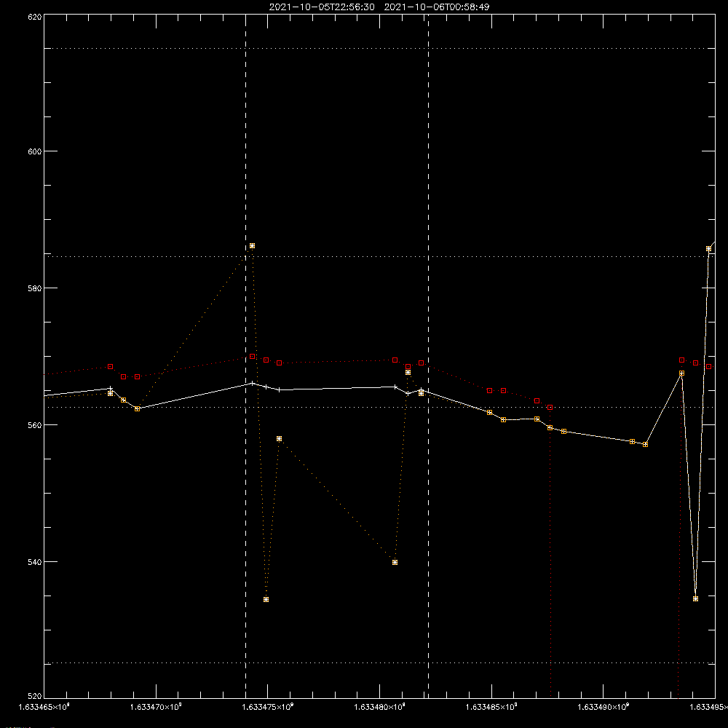Viewport: 728px width, 728px height.
Task: Click the x-axis label 1.633480×10⁹
Action: click(x=380, y=707)
